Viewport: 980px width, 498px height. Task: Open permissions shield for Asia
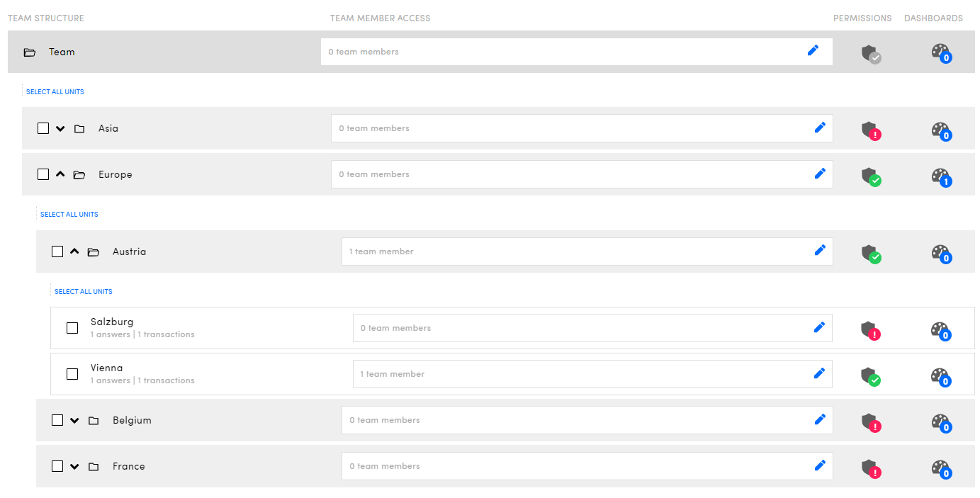point(870,130)
